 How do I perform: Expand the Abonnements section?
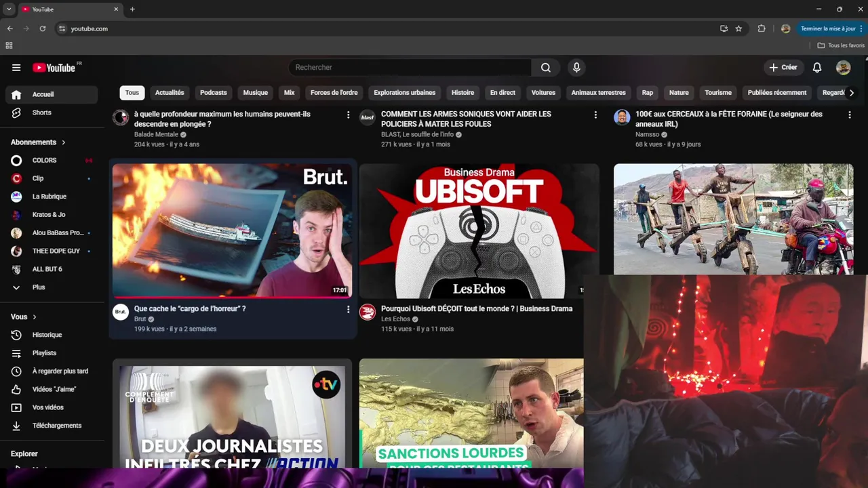[x=39, y=142]
